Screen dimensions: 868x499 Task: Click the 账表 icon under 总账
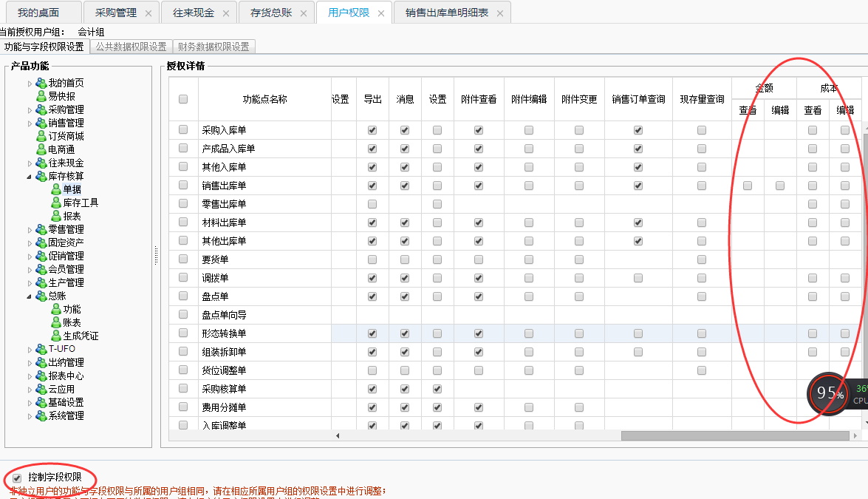(56, 322)
